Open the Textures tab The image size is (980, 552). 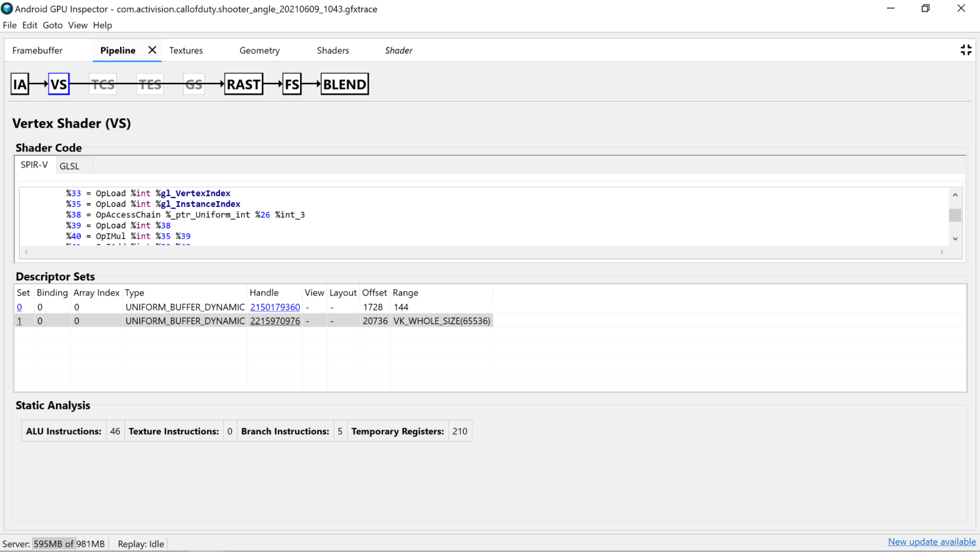click(x=186, y=50)
